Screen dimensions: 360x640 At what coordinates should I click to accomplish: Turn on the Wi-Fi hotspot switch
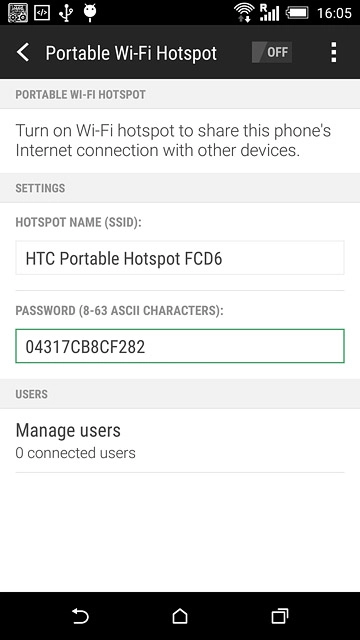(272, 52)
